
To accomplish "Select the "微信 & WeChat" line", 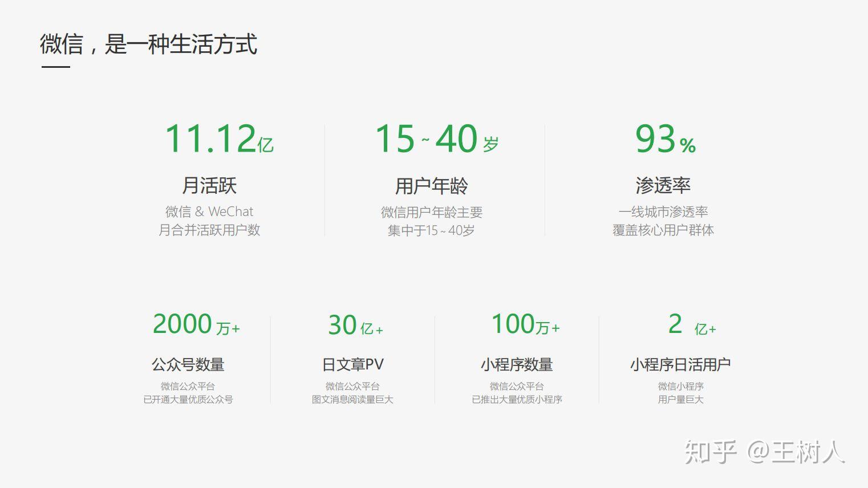I will (x=209, y=212).
